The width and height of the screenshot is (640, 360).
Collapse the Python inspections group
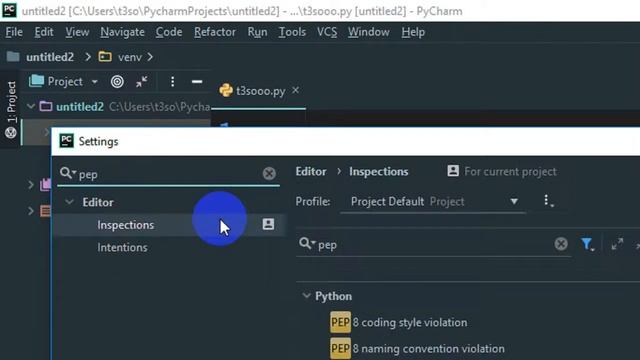point(307,296)
